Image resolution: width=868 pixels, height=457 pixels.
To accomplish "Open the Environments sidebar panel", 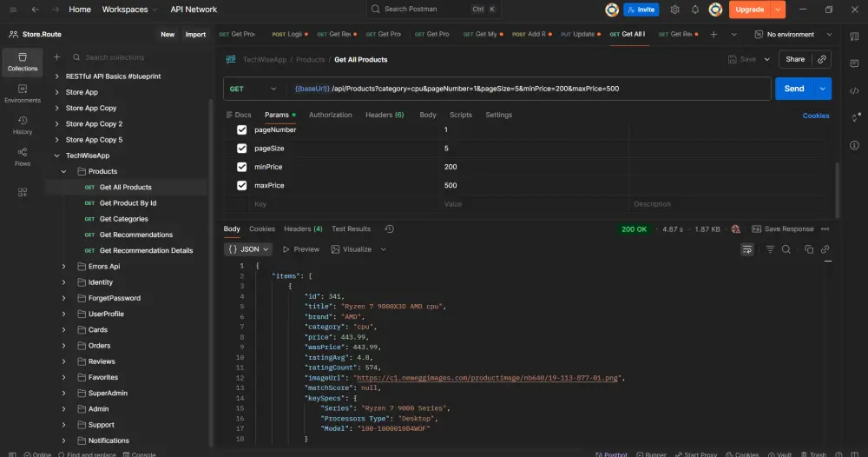I will (x=23, y=94).
